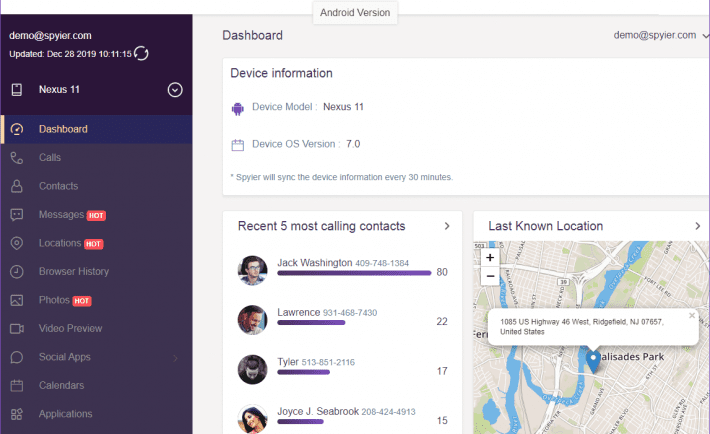710x434 pixels.
Task: Click the Social Apps speech bubble icon
Action: (x=17, y=357)
